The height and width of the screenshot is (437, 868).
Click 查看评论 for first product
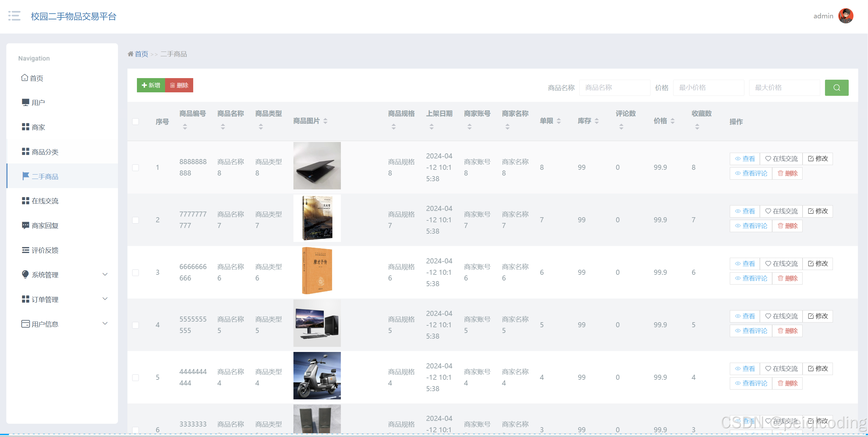[751, 173]
